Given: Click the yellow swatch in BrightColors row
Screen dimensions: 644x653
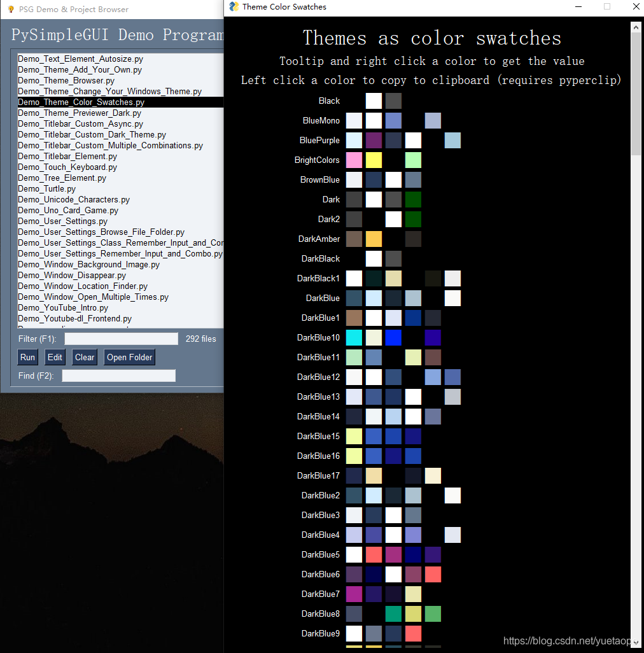Looking at the screenshot, I should (x=374, y=160).
